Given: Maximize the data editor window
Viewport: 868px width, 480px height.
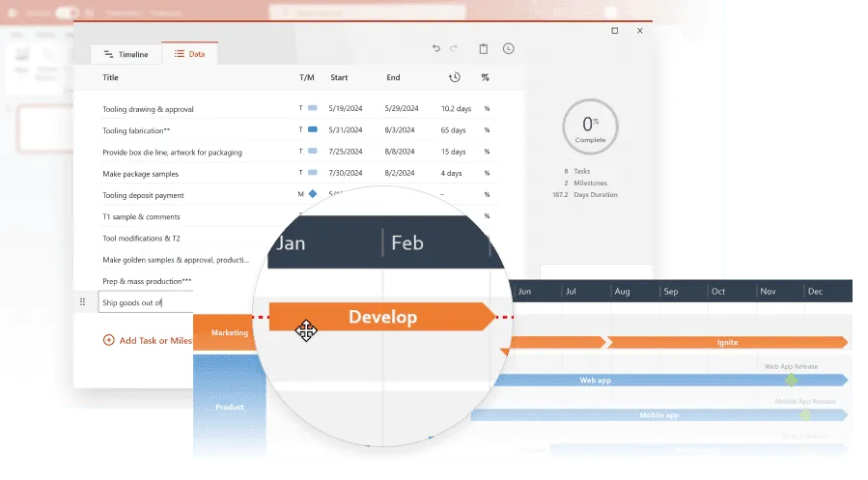Looking at the screenshot, I should click(615, 31).
